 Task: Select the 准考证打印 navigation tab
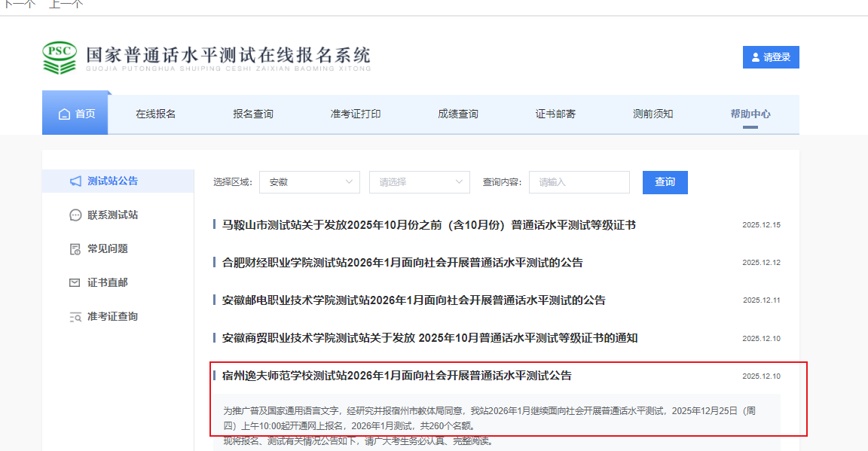356,114
